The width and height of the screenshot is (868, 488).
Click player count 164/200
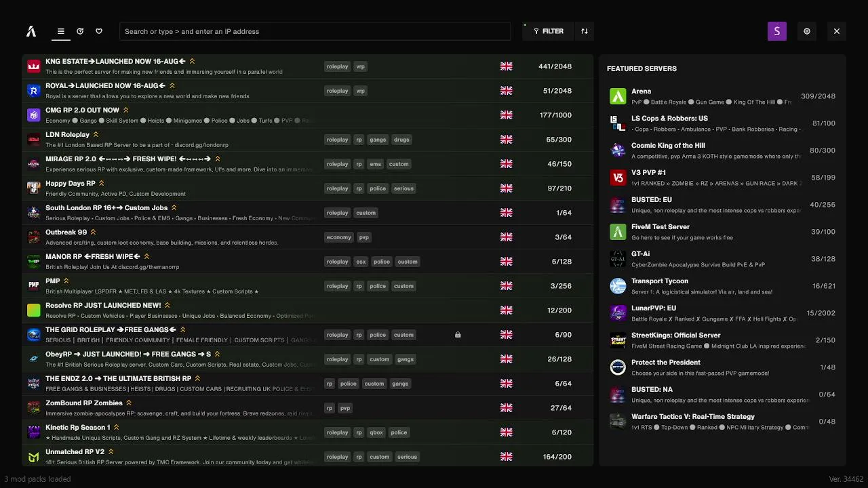coord(557,457)
